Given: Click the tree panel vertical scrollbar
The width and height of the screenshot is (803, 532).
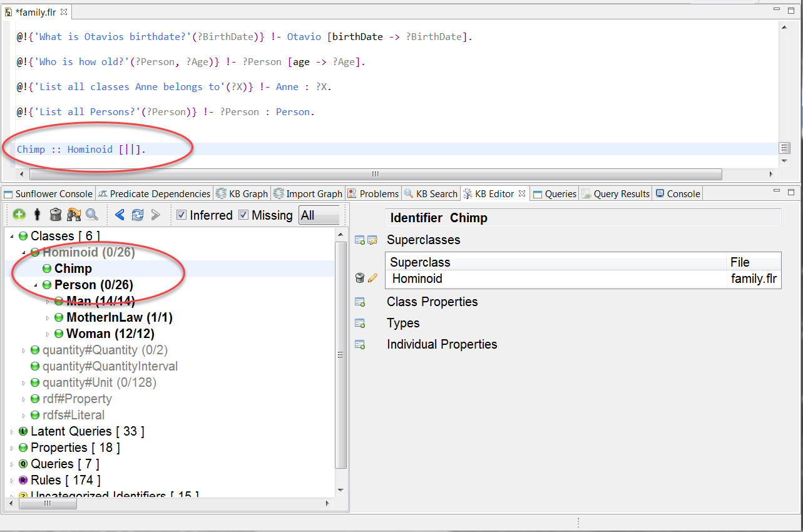Looking at the screenshot, I should [x=341, y=355].
